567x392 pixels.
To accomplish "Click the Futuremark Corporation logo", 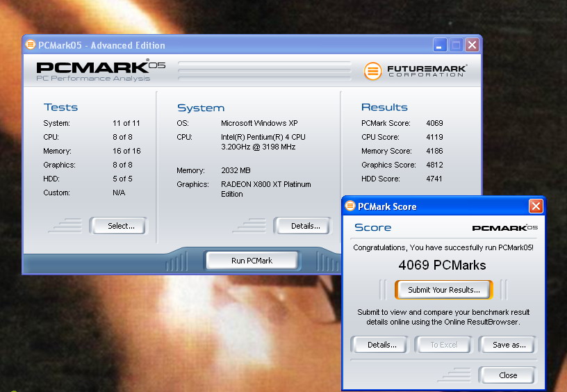I will click(x=415, y=71).
